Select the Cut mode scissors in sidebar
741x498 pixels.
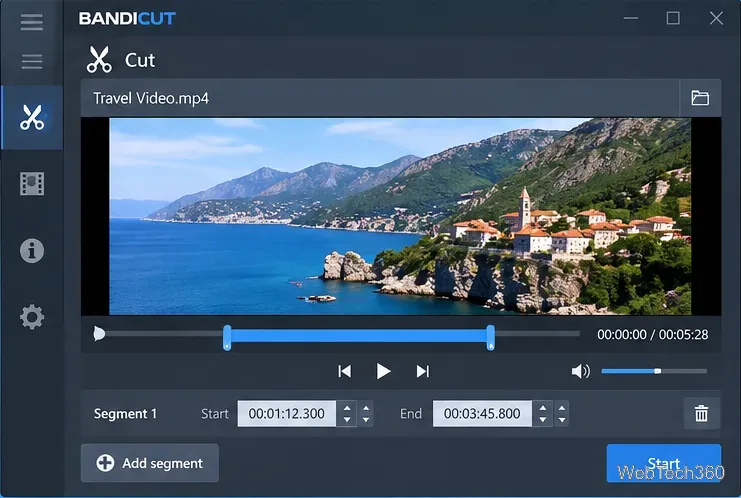coord(32,117)
